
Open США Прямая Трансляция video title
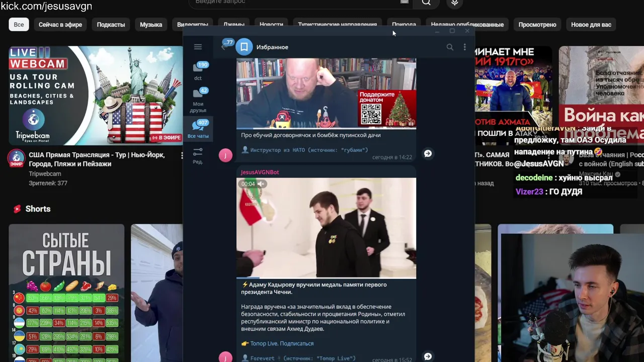(x=97, y=159)
